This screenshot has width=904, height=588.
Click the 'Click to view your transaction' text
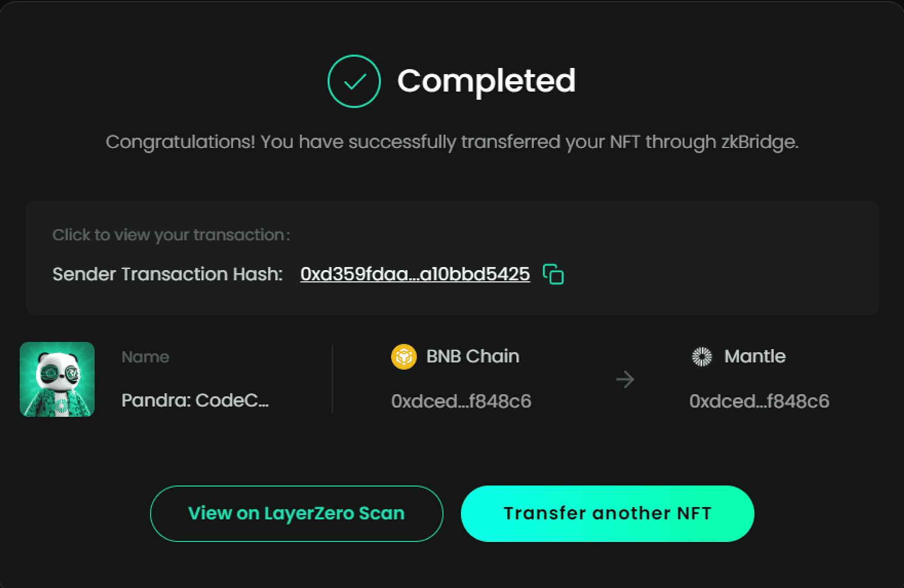point(171,235)
